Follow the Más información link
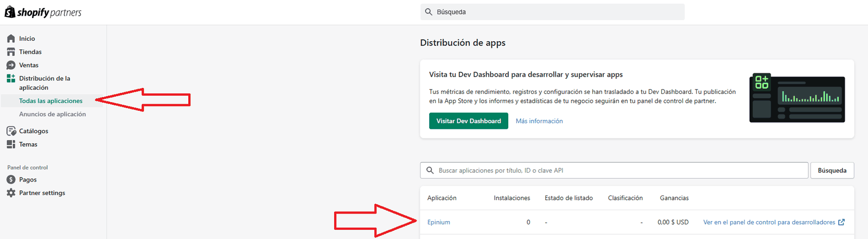Image resolution: width=868 pixels, height=239 pixels. click(539, 121)
